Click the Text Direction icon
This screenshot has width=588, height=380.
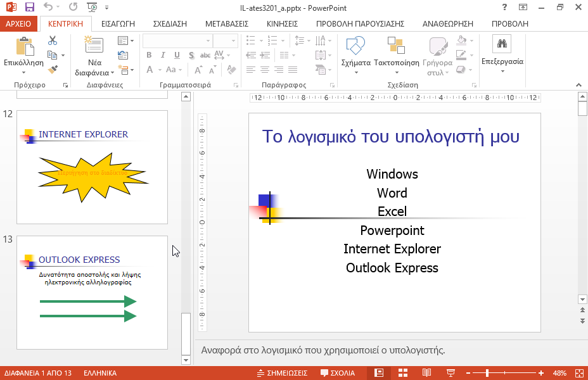321,41
